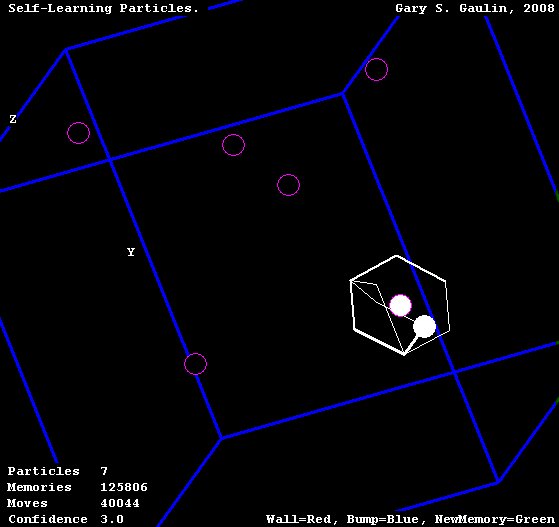The width and height of the screenshot is (559, 527).
Task: Click the 'Memories' label
Action: point(39,487)
